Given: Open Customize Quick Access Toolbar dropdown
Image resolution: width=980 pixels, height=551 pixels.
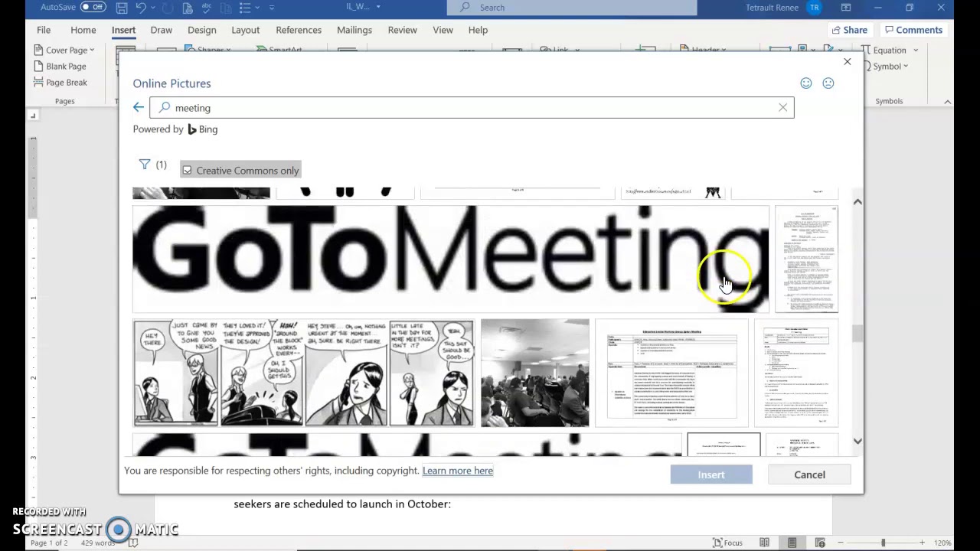Looking at the screenshot, I should (271, 8).
